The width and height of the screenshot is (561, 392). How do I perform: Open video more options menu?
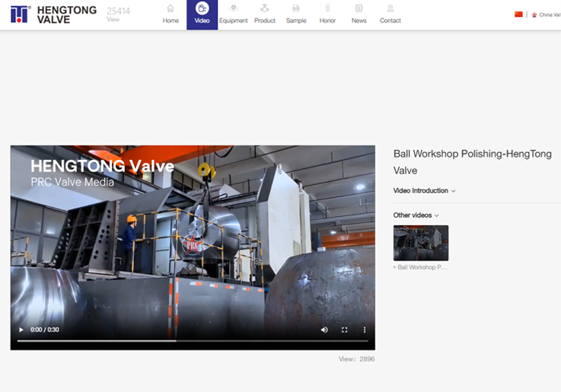364,330
